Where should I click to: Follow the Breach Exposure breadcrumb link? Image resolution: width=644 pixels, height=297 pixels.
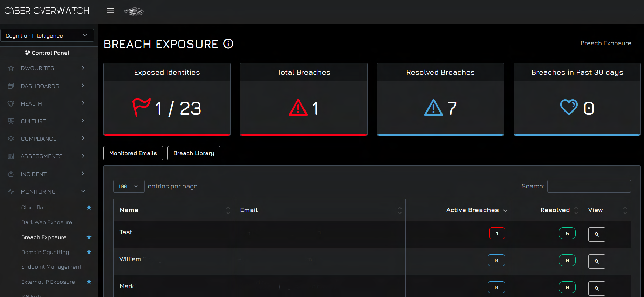tap(606, 43)
